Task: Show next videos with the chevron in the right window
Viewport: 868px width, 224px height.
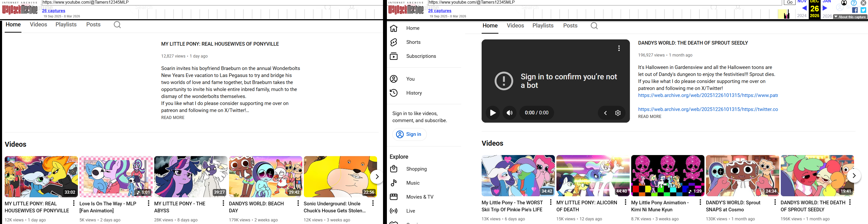Action: 854,176
